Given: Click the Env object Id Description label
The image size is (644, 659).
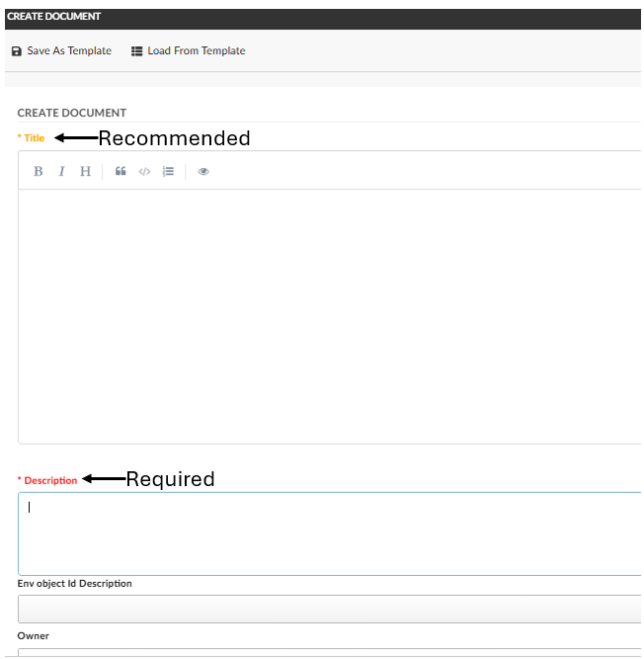Looking at the screenshot, I should click(75, 584).
